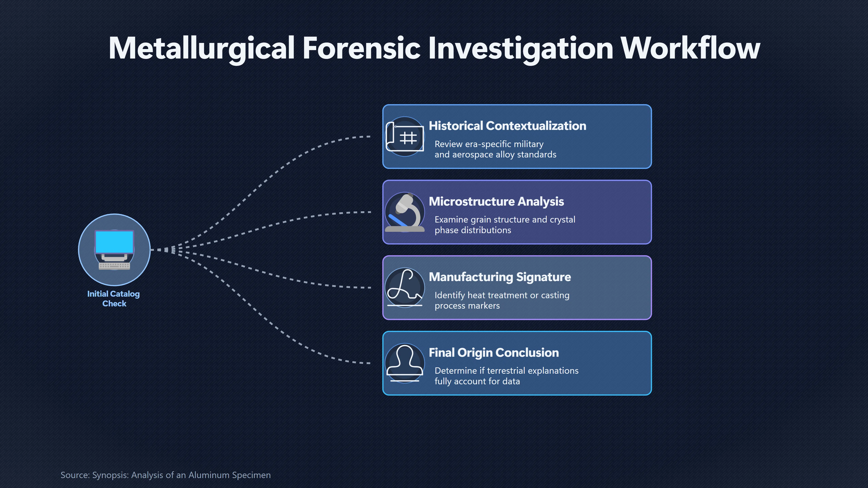The width and height of the screenshot is (868, 488).
Task: Select the 'Historical Contextualization' heading
Action: coord(507,126)
